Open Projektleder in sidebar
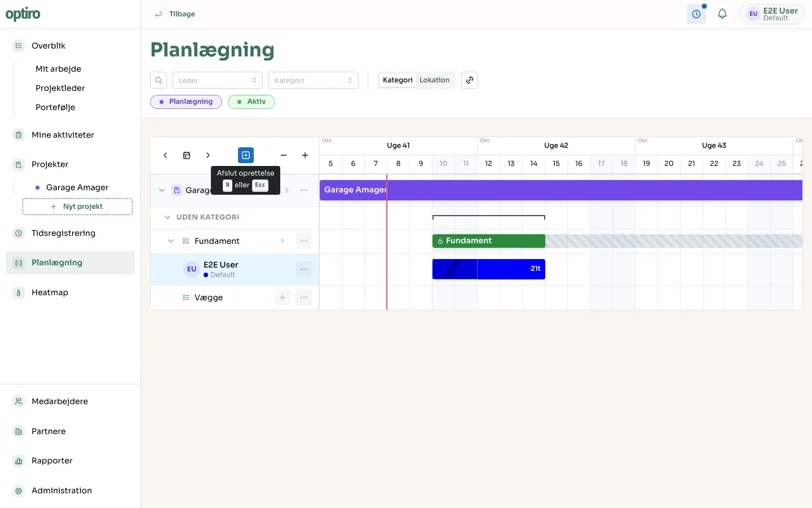The image size is (812, 508). click(60, 88)
